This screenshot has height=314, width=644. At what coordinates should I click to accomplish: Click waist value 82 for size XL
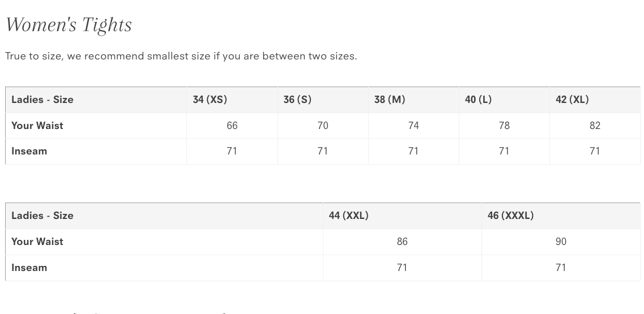(x=595, y=126)
